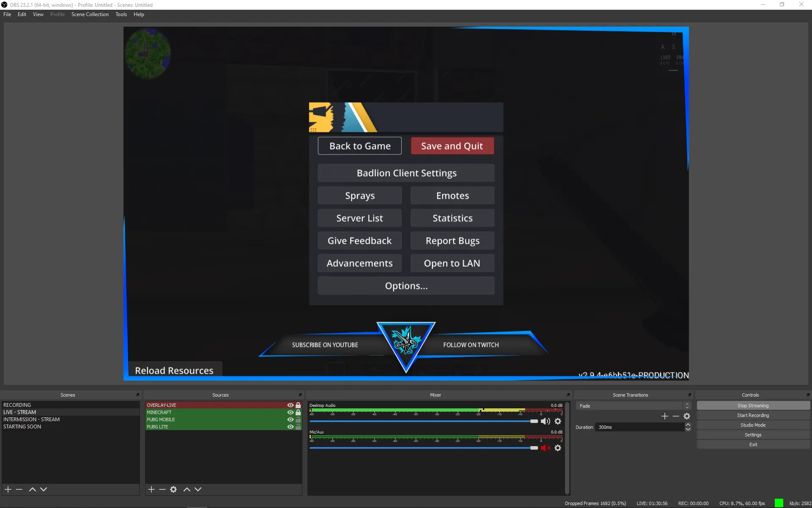Hide the PUBG MOBILE source via its eye icon

tap(290, 420)
